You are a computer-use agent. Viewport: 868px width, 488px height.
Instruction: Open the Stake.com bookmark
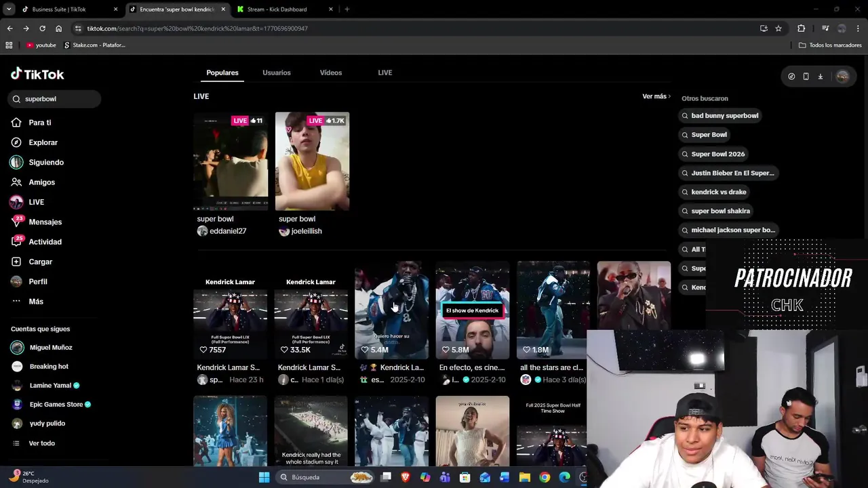[94, 45]
